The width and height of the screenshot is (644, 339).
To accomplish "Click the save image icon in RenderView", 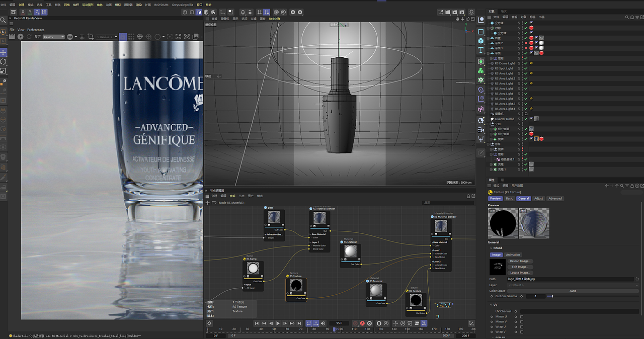I will pos(196,37).
